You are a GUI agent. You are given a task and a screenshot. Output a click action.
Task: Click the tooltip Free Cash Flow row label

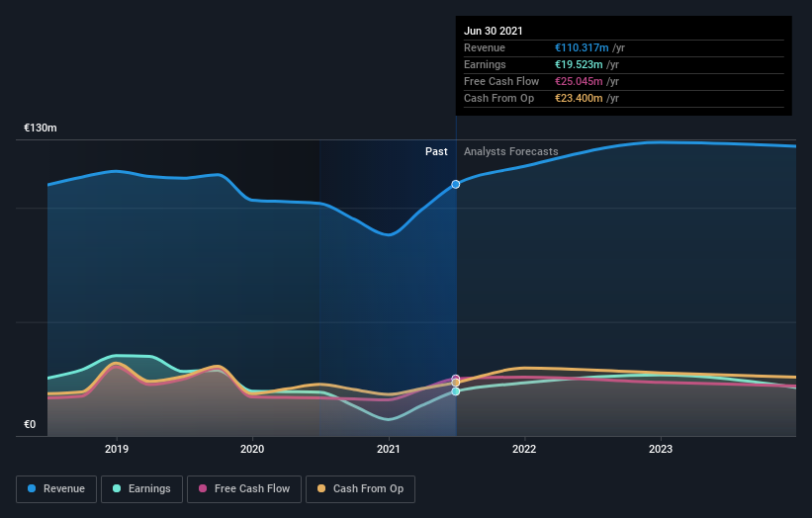point(501,81)
